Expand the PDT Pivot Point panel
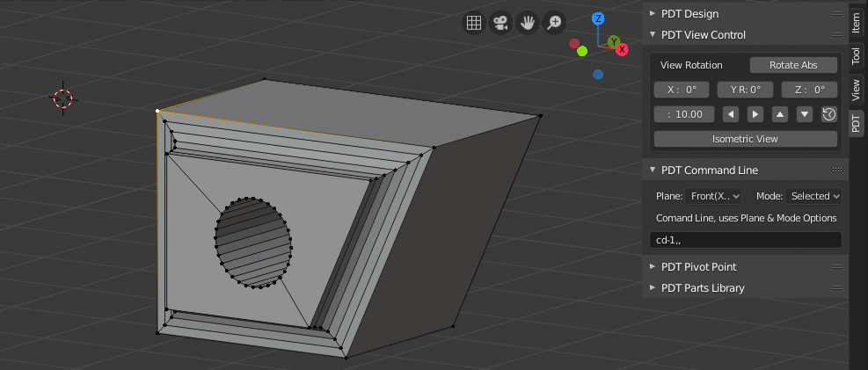This screenshot has width=868, height=370. pyautogui.click(x=698, y=266)
